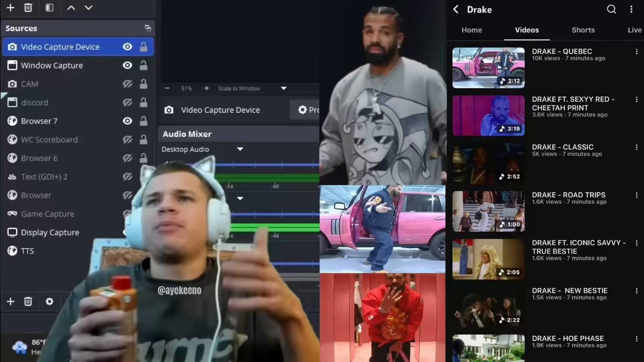The image size is (644, 362).
Task: Switch to Videos tab
Action: (x=527, y=30)
